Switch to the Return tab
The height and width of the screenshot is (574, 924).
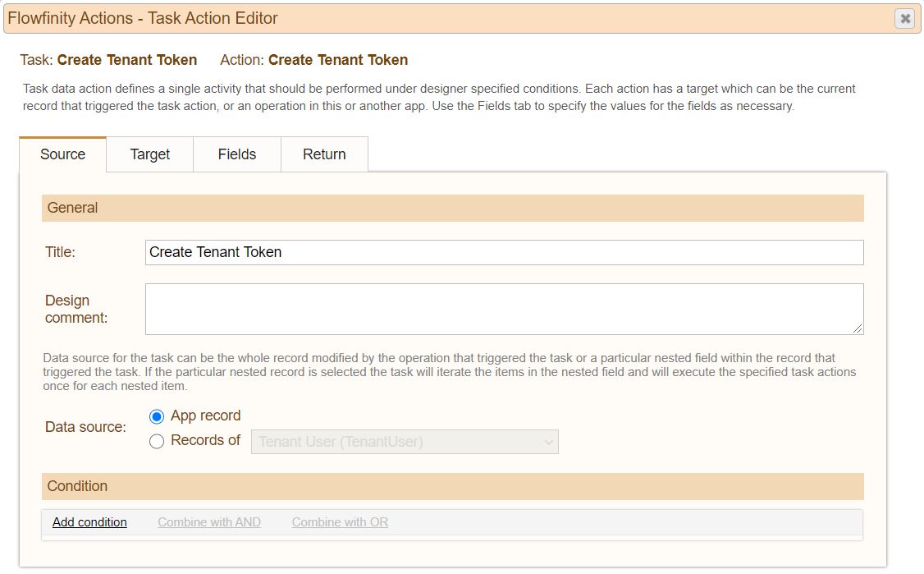(x=324, y=154)
